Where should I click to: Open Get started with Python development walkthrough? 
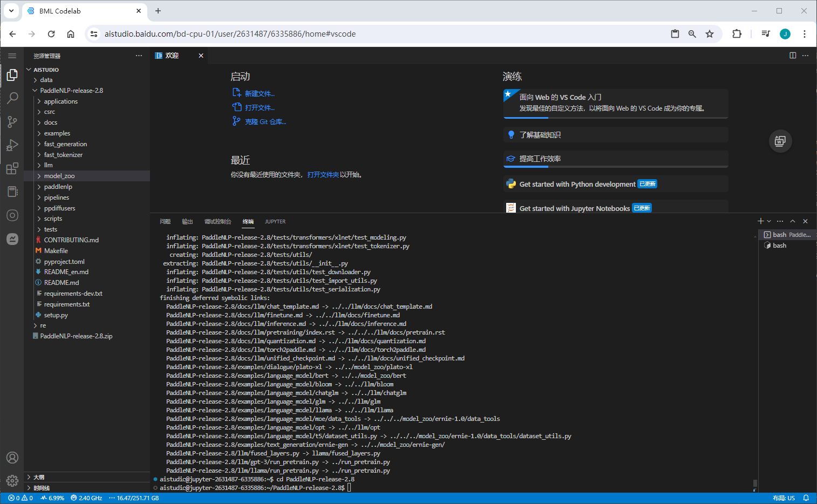click(616, 184)
